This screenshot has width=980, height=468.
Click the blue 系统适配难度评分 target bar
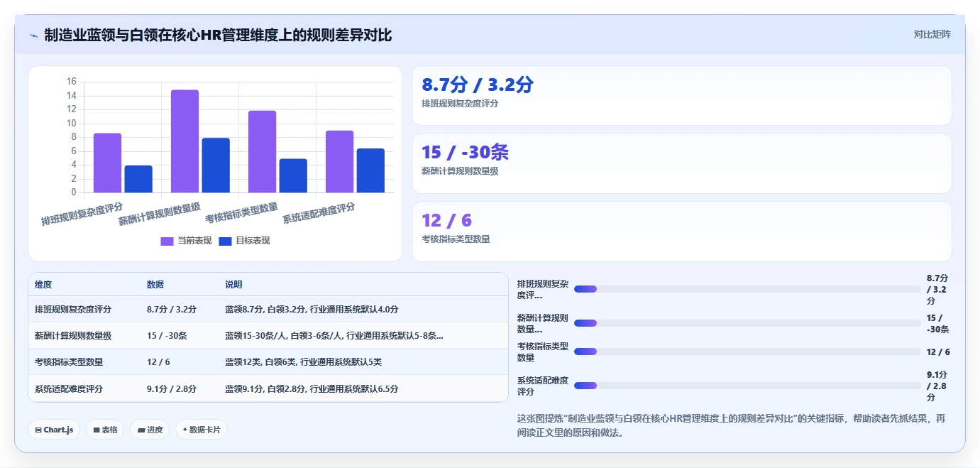point(370,170)
